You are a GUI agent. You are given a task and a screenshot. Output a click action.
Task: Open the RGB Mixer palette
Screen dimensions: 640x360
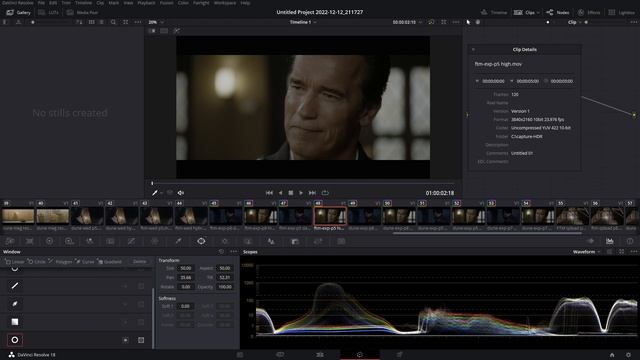pyautogui.click(x=89, y=241)
